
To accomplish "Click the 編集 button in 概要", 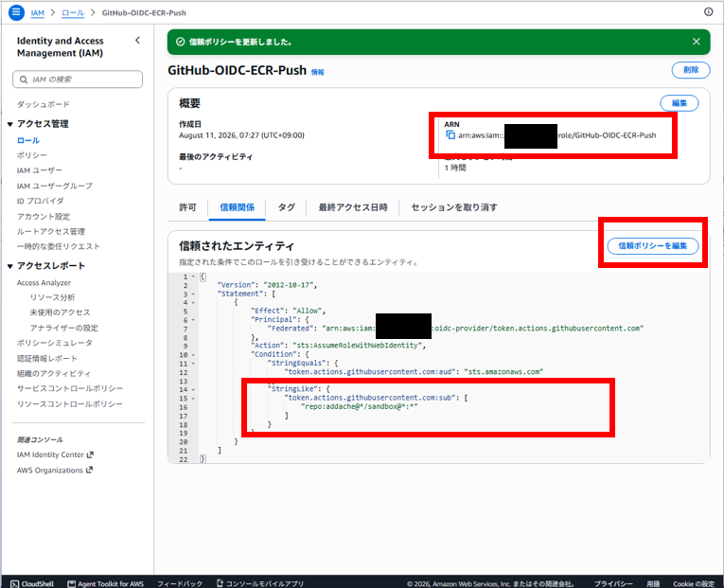I will coord(679,103).
